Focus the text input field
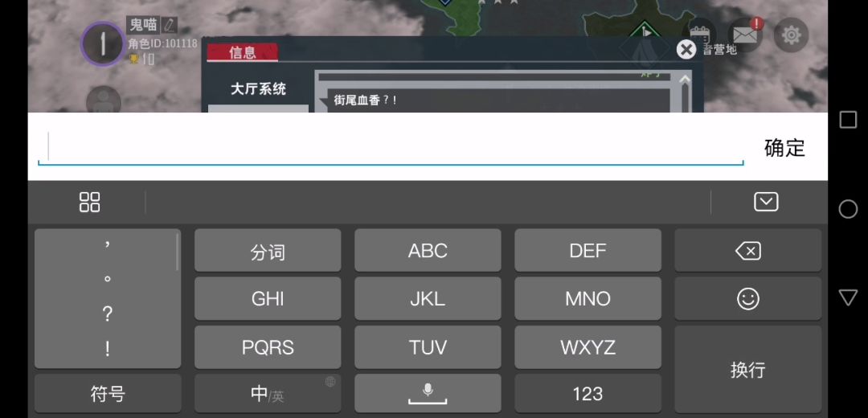 coord(394,147)
